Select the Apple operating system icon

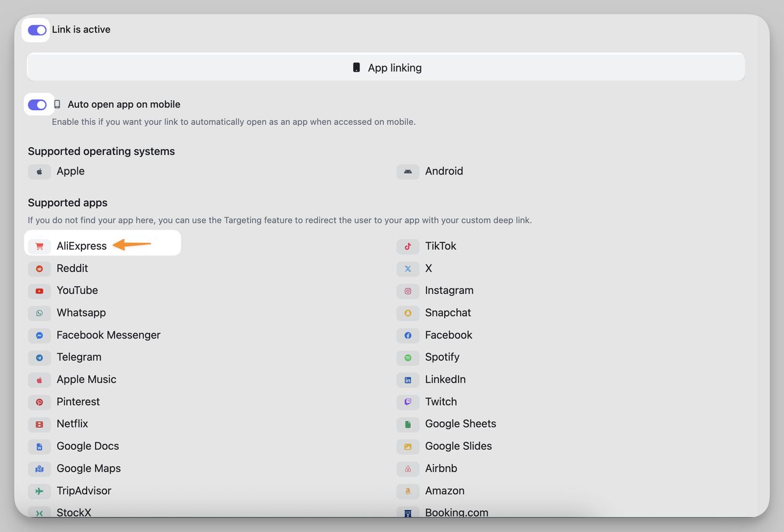pyautogui.click(x=39, y=171)
